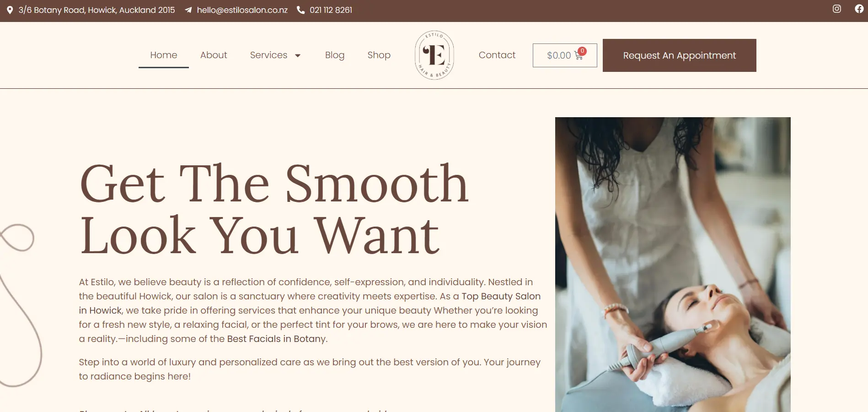This screenshot has height=412, width=868.
Task: Open the Shop page
Action: [x=379, y=55]
